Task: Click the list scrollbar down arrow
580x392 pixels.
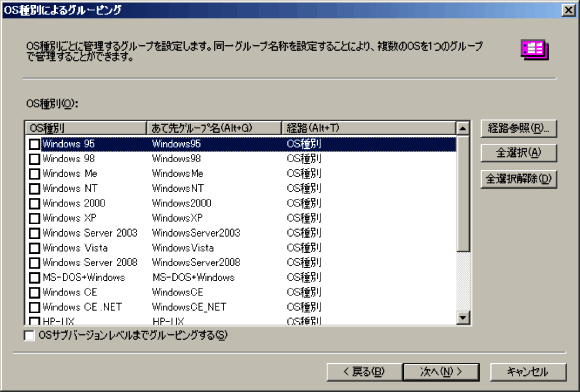Action: [x=463, y=317]
